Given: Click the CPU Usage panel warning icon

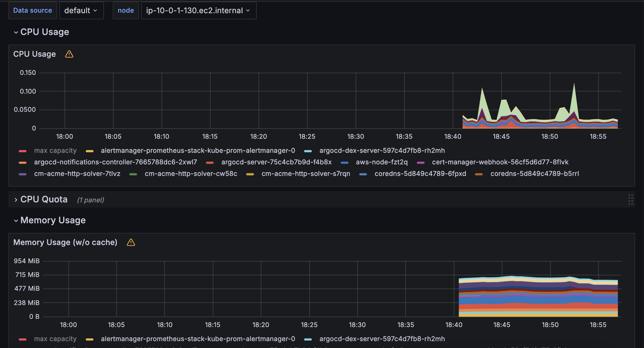Looking at the screenshot, I should 69,54.
